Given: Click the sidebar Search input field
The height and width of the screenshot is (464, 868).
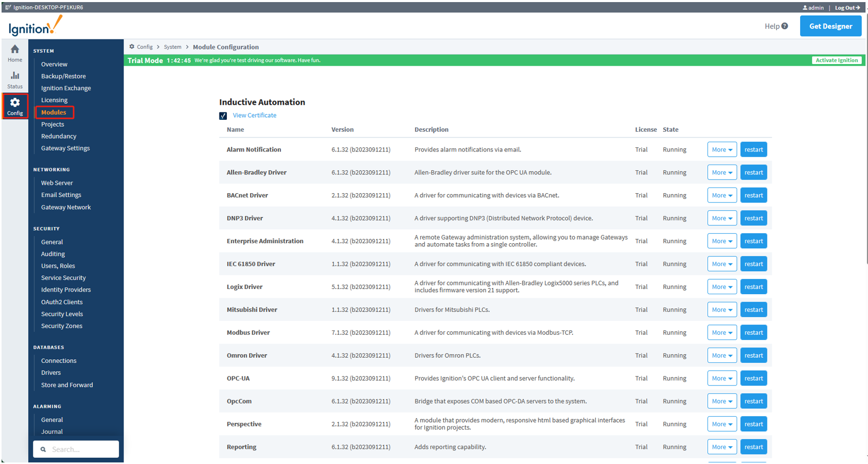Looking at the screenshot, I should pyautogui.click(x=76, y=449).
